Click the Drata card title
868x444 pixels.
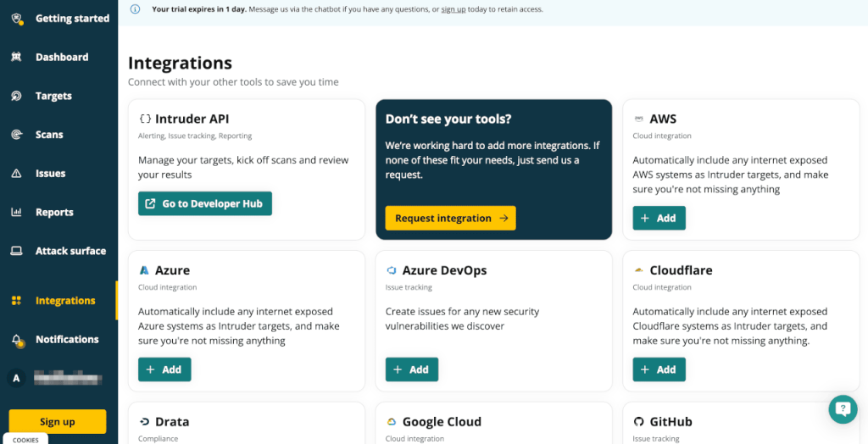(x=172, y=422)
